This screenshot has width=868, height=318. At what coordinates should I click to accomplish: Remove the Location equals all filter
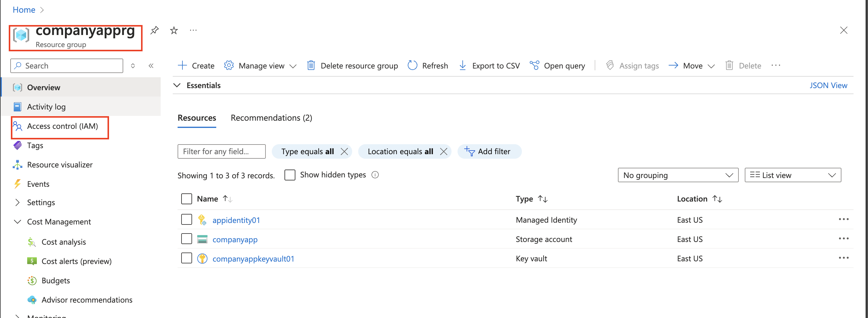pyautogui.click(x=444, y=151)
